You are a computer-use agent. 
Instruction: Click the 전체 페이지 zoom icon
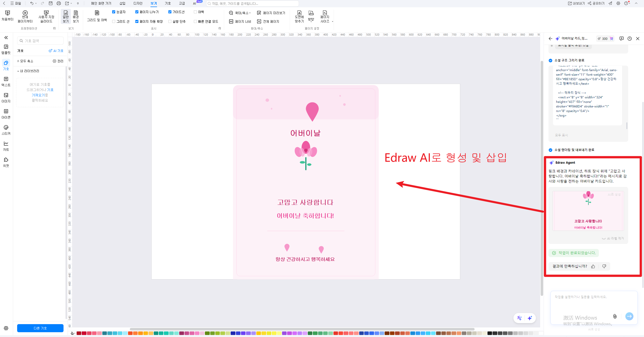(x=259, y=21)
